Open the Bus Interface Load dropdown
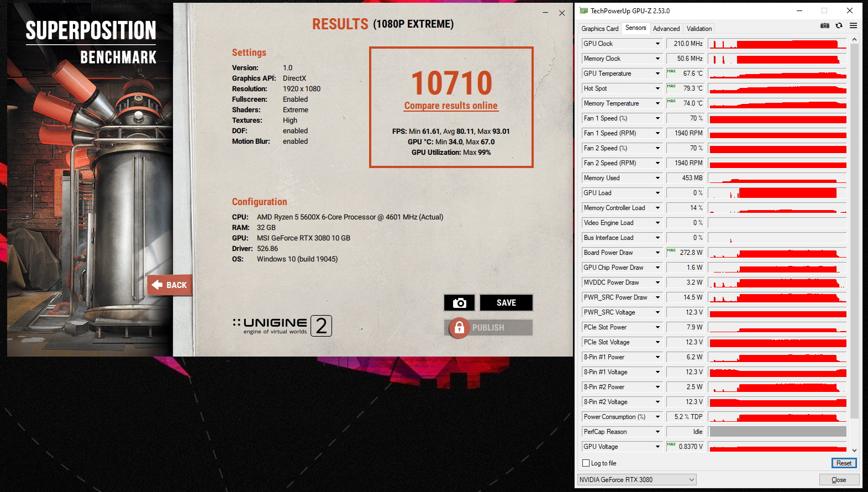The height and width of the screenshot is (492, 868). (657, 238)
